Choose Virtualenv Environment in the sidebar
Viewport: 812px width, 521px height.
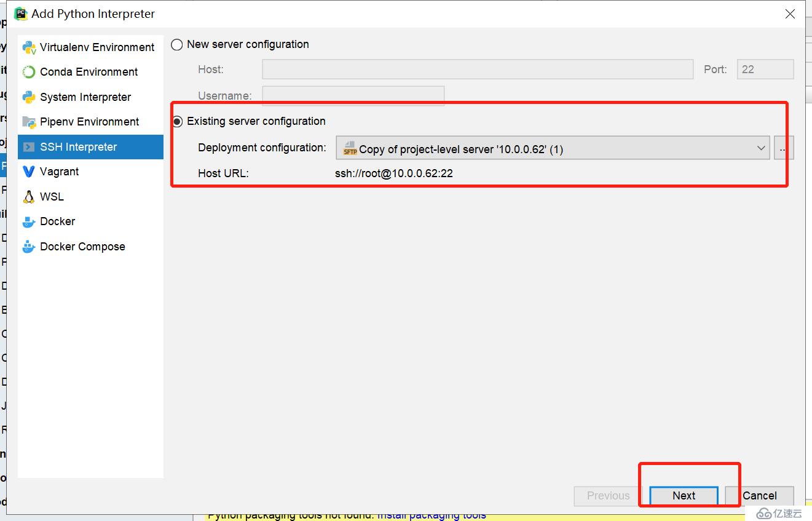tap(90, 47)
